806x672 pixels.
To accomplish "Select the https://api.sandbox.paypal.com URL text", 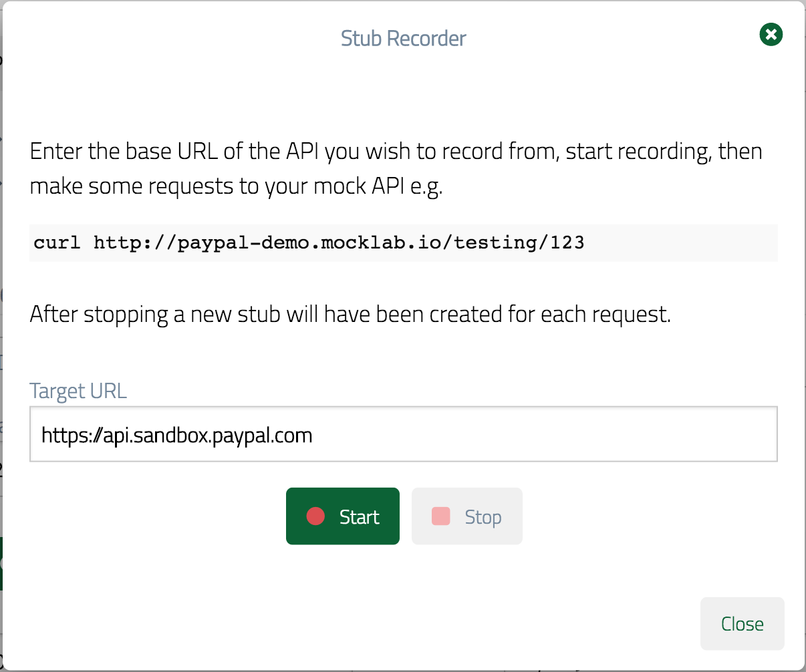I will click(176, 435).
